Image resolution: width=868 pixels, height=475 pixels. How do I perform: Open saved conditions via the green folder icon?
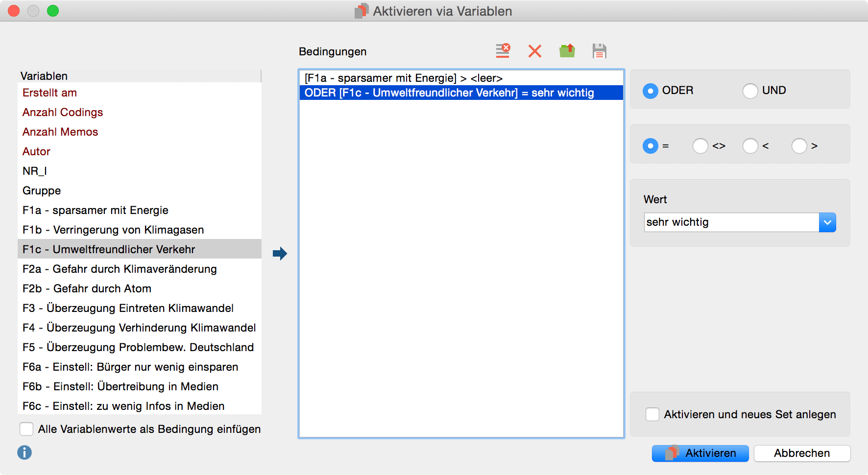[567, 51]
